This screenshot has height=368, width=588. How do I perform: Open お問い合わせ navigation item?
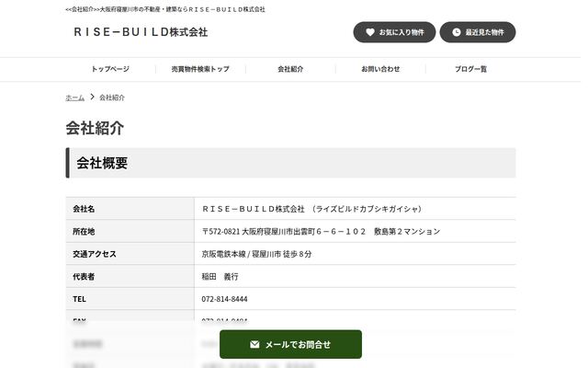380,69
